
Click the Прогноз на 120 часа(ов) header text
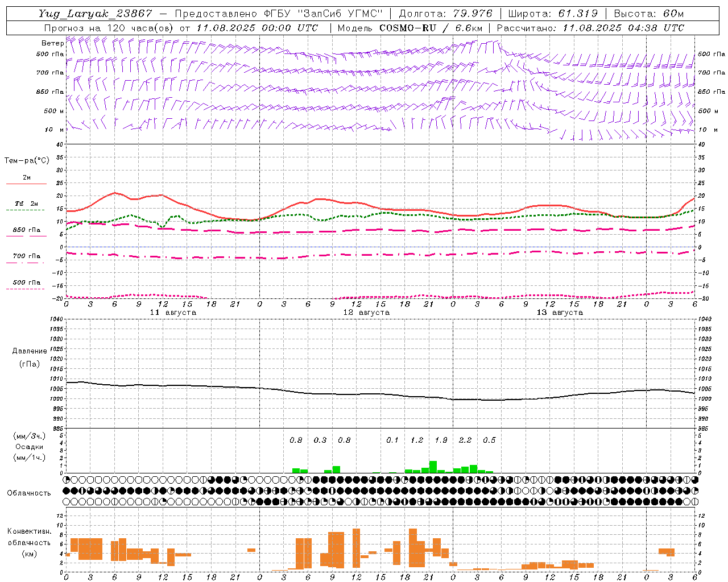tap(109, 28)
